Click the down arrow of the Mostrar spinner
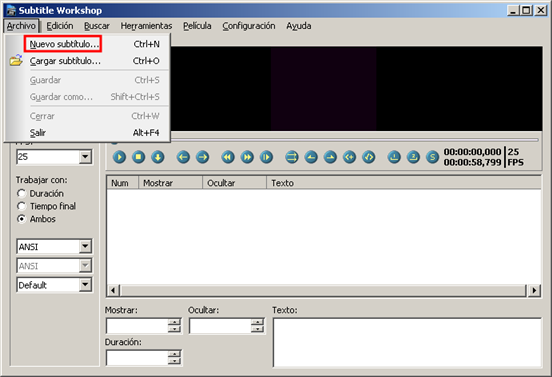The height and width of the screenshot is (377, 552). (x=175, y=329)
